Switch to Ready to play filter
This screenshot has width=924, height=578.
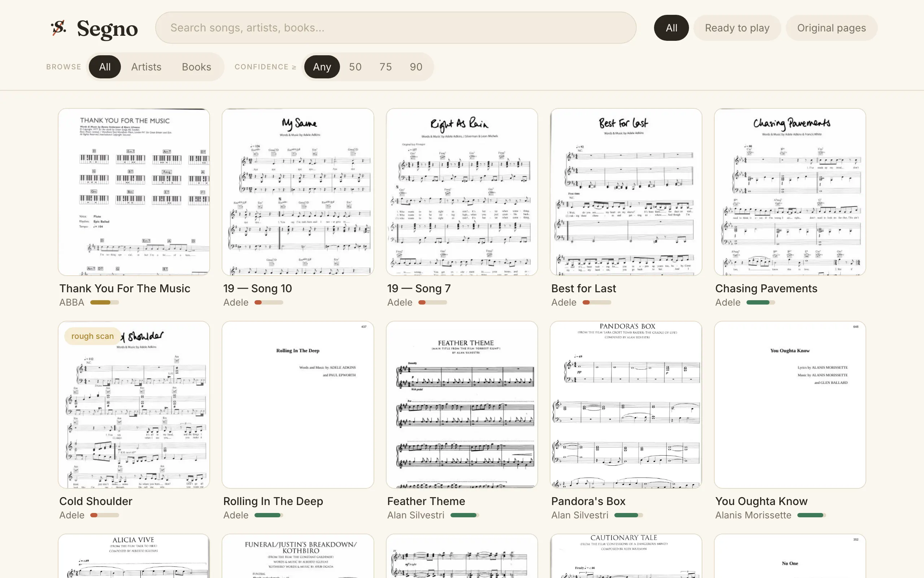737,28
